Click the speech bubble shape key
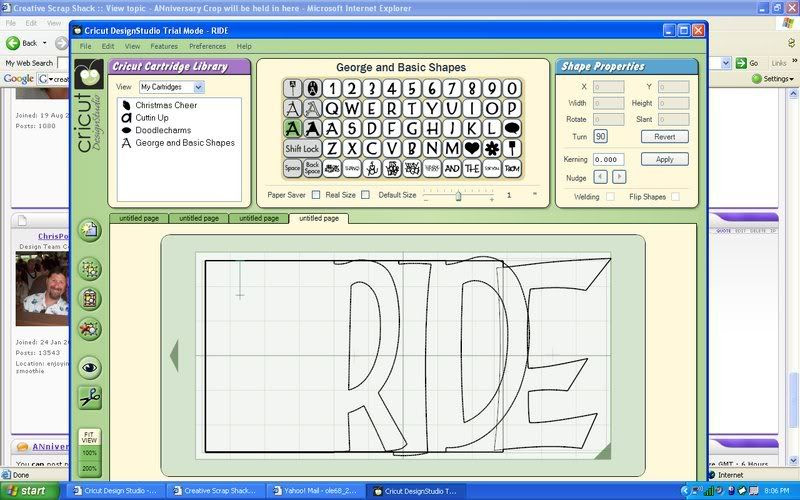Screen dimensions: 800x500 click(512, 129)
